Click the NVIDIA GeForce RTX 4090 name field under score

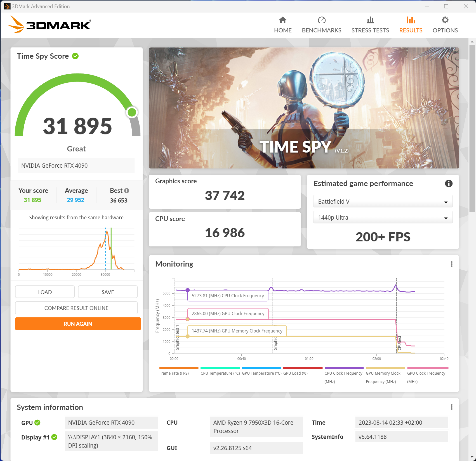76,166
